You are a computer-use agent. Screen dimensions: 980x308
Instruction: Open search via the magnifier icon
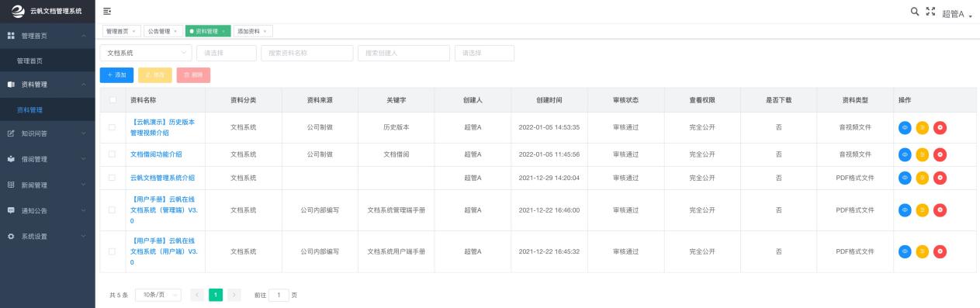pyautogui.click(x=915, y=12)
